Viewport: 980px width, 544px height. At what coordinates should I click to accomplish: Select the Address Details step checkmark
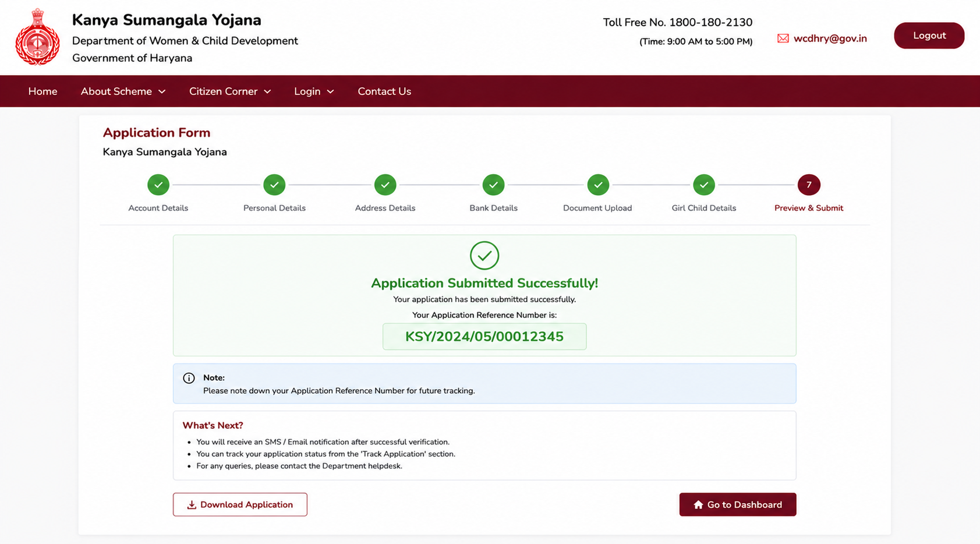point(385,185)
